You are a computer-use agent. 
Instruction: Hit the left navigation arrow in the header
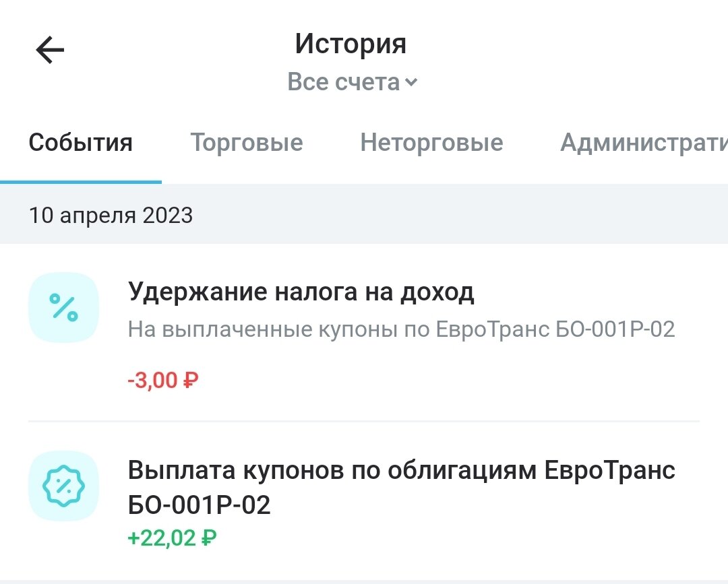[x=49, y=49]
